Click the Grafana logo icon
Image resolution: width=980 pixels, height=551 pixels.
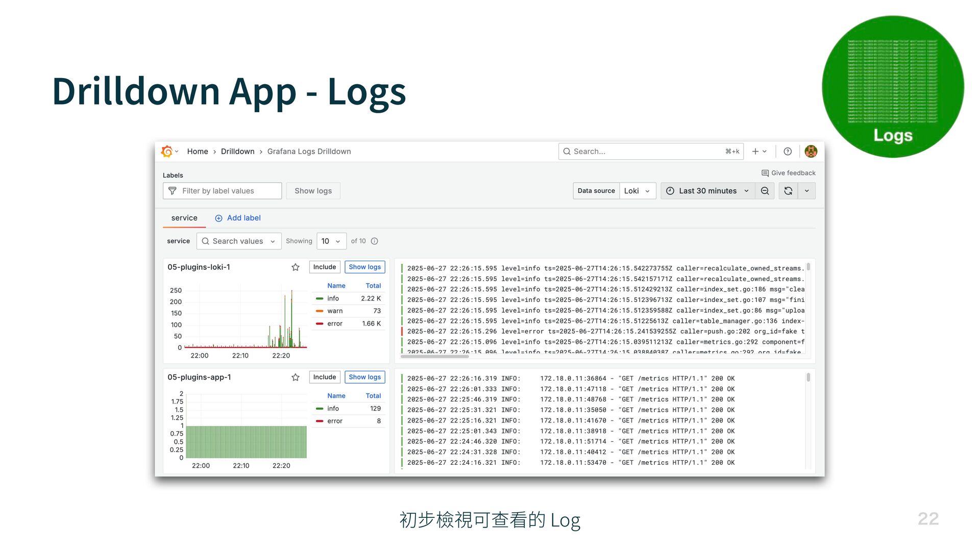pos(166,152)
